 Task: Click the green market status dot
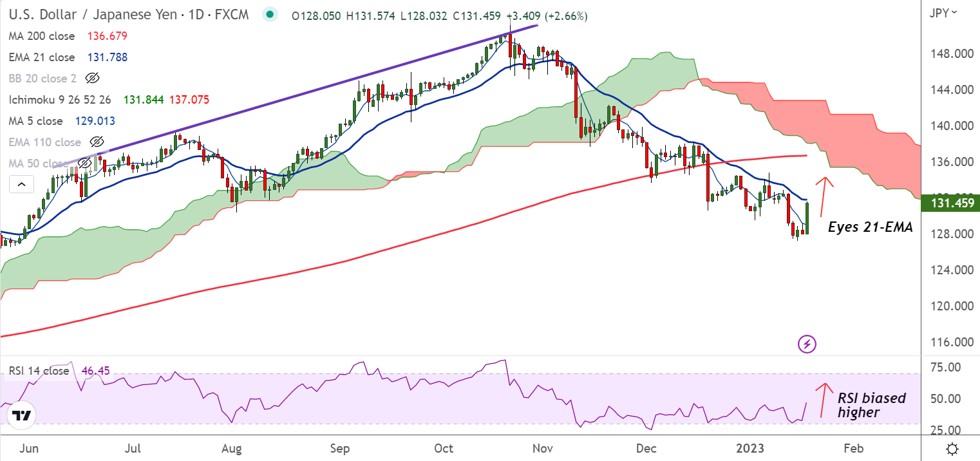271,15
